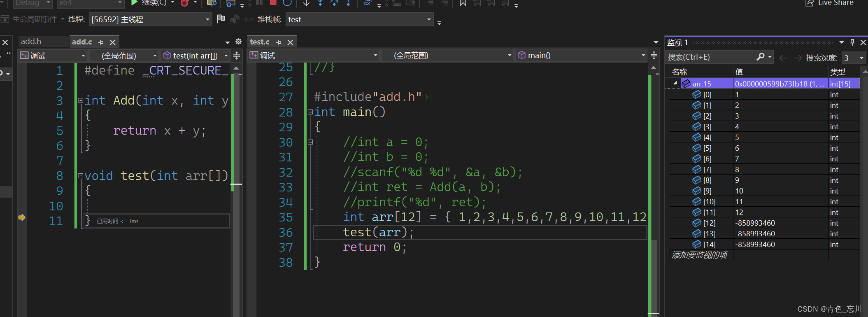
Task: Click the Hot Reload flame icon
Action: click(x=185, y=3)
